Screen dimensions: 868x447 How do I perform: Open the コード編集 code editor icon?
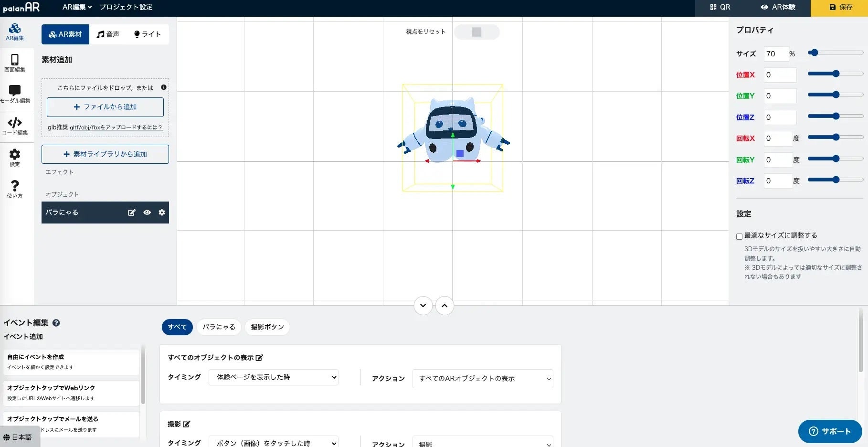(15, 126)
